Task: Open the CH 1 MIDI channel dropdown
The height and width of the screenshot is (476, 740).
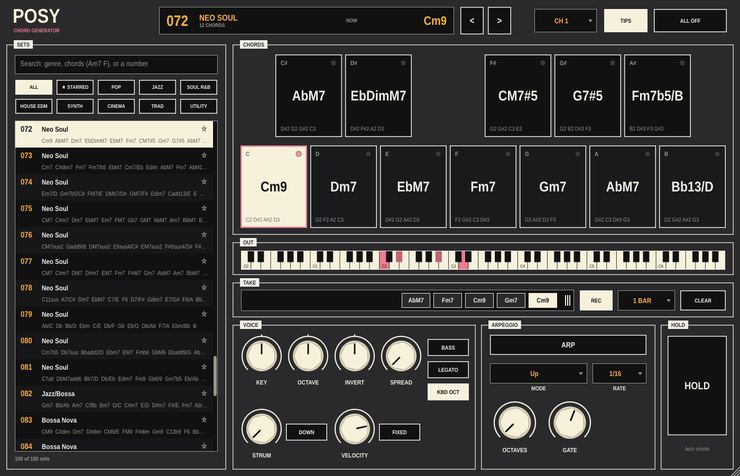Action: coord(565,21)
